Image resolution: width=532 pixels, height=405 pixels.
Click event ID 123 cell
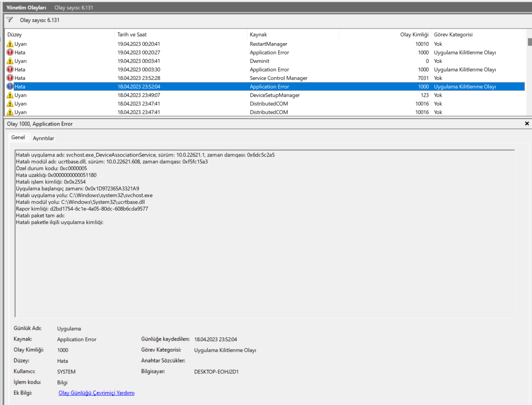[x=424, y=95]
